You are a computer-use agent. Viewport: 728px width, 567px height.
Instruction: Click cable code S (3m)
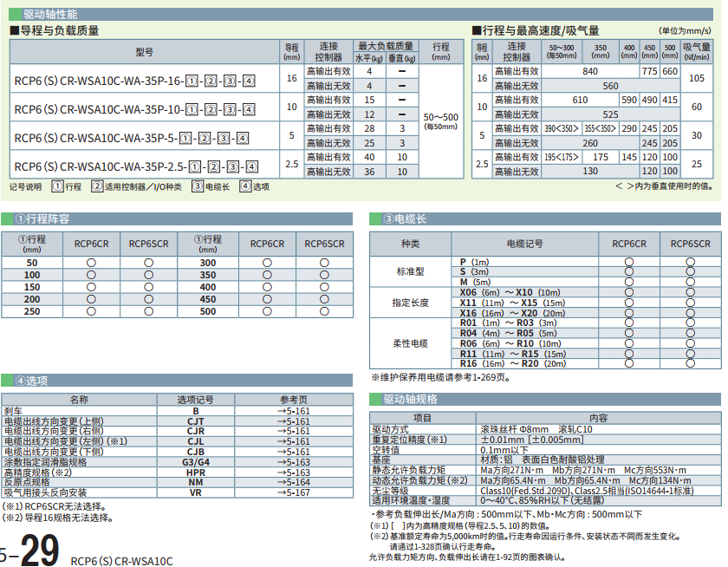[474, 271]
